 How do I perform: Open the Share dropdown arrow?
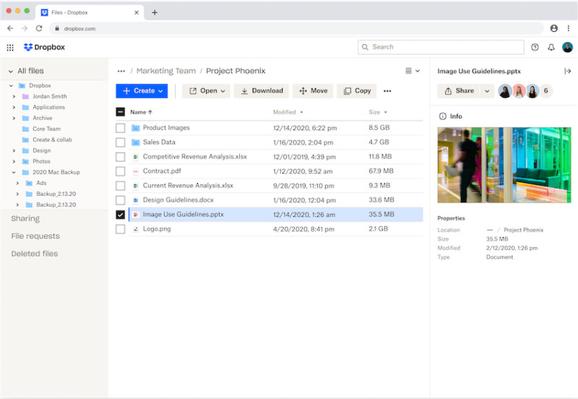click(487, 91)
